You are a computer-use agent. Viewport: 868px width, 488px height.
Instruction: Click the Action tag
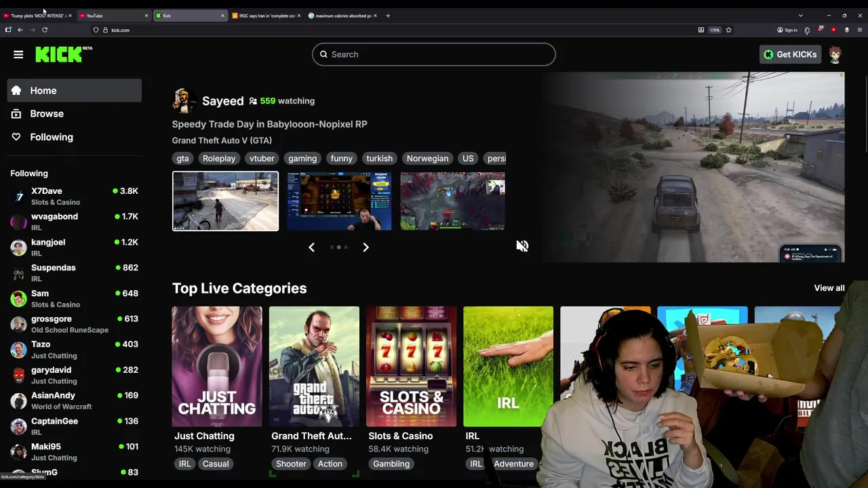pyautogui.click(x=330, y=464)
